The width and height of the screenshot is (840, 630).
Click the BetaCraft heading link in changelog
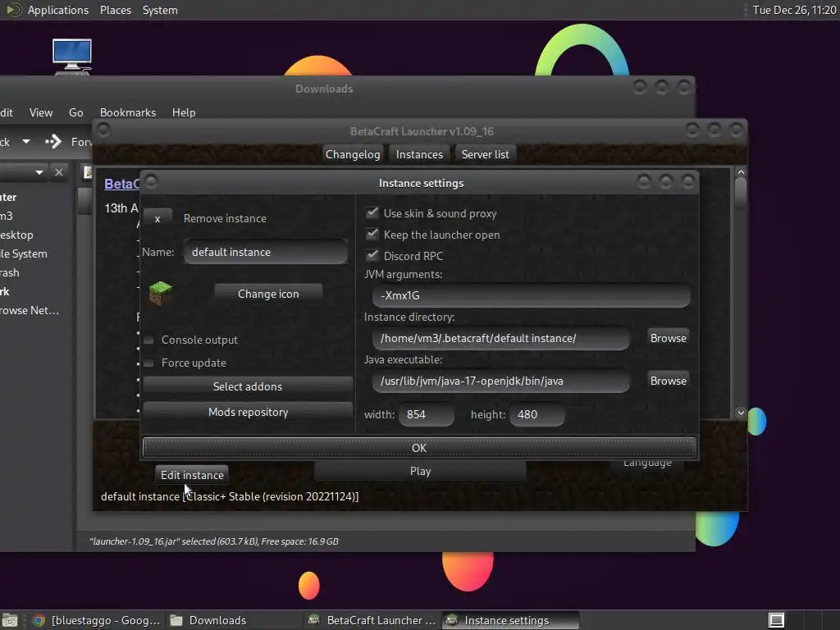[121, 184]
